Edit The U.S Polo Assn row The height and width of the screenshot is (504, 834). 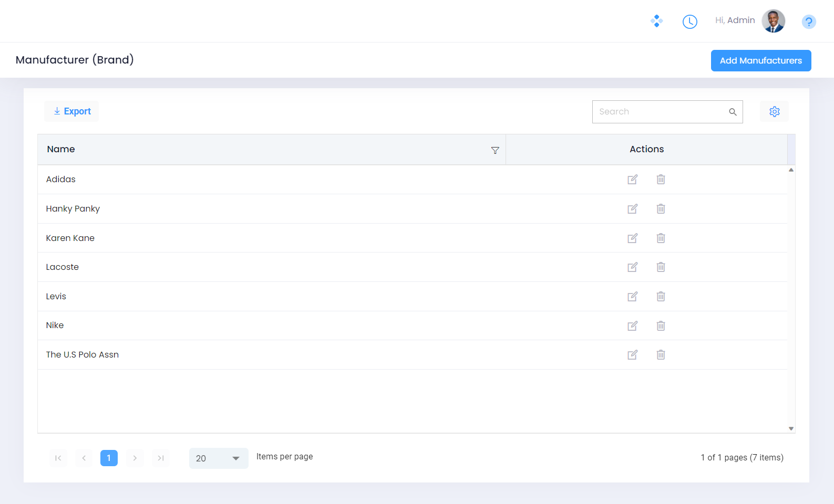point(632,355)
